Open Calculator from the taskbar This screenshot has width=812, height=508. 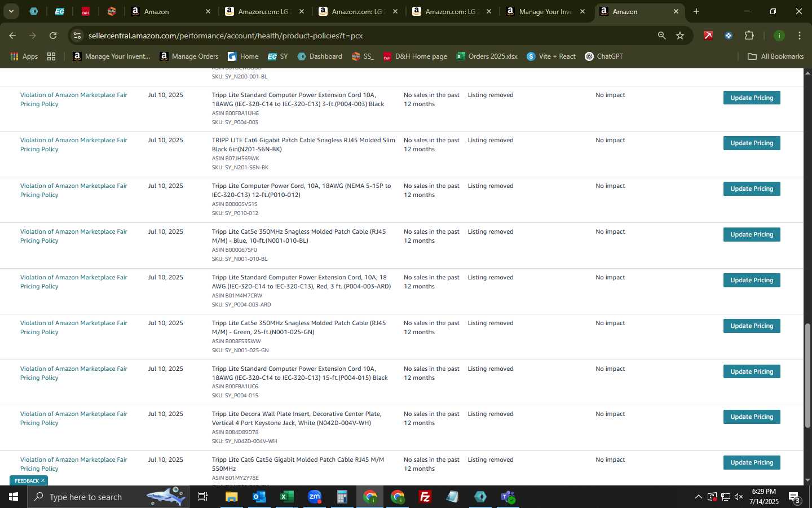pyautogui.click(x=342, y=497)
